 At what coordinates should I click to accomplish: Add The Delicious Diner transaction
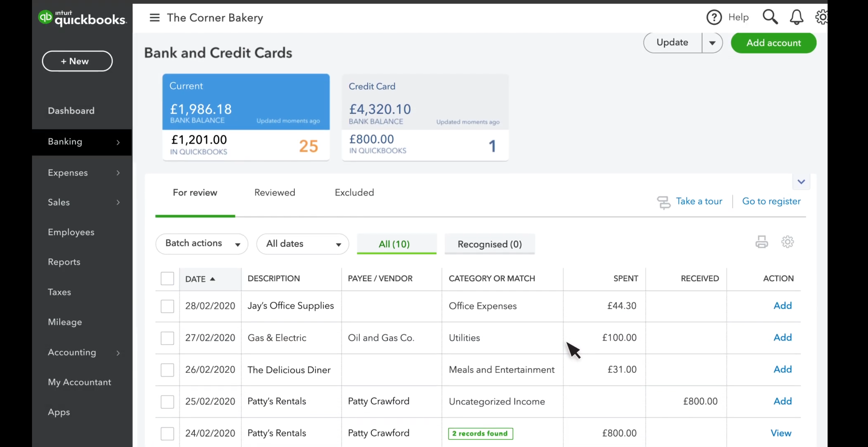coord(783,369)
